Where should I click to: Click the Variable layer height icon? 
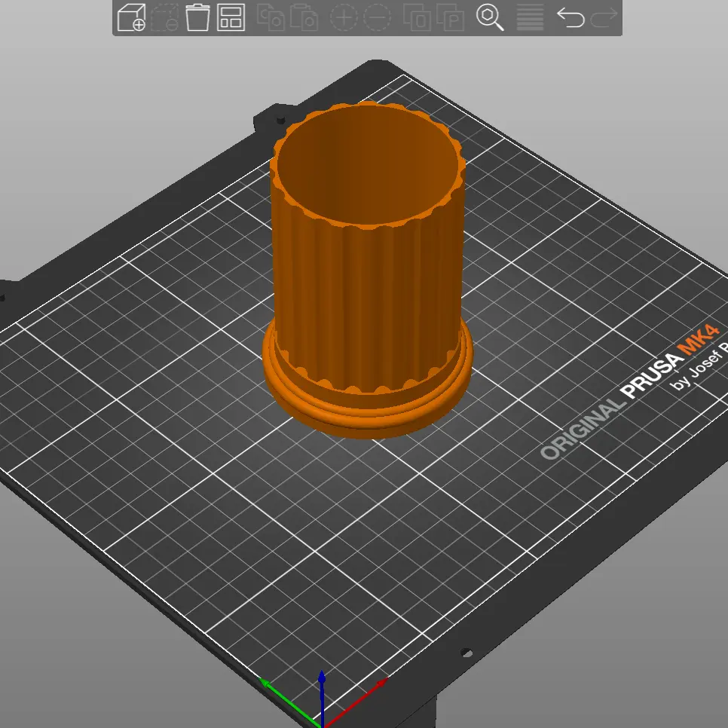coord(530,17)
